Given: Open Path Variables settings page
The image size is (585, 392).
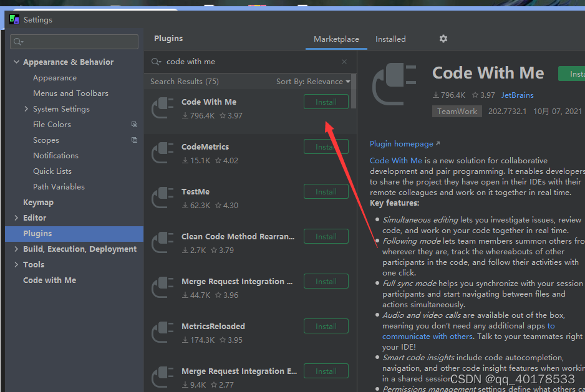Looking at the screenshot, I should pyautogui.click(x=59, y=187).
